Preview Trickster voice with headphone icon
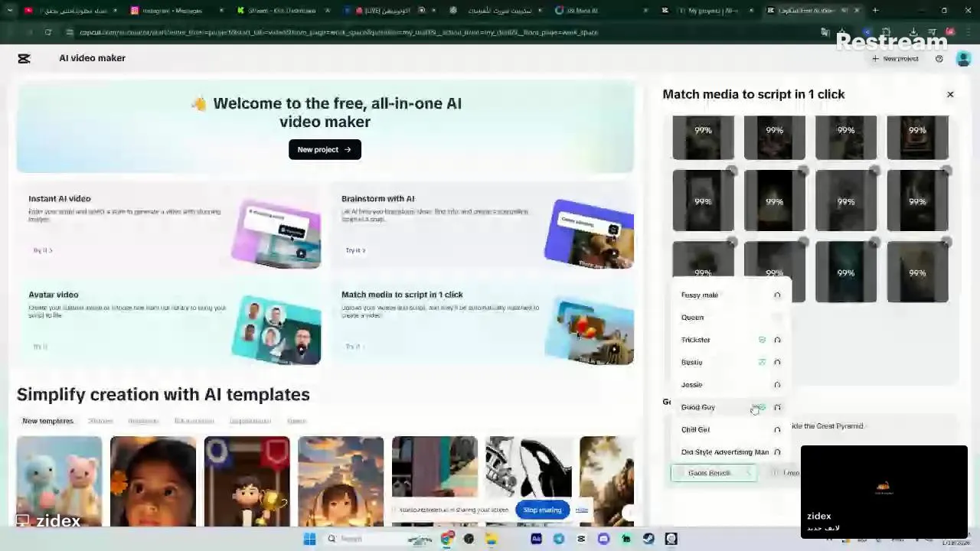980x551 pixels. 777,340
